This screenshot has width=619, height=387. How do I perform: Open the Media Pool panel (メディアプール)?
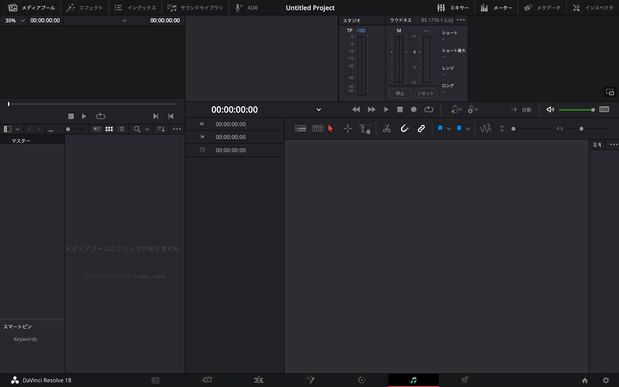(31, 8)
